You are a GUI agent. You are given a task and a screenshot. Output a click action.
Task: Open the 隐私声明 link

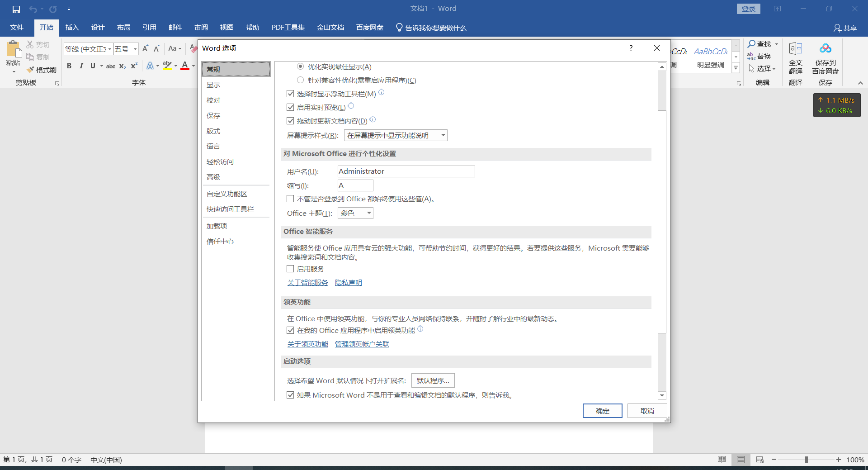[x=348, y=283]
